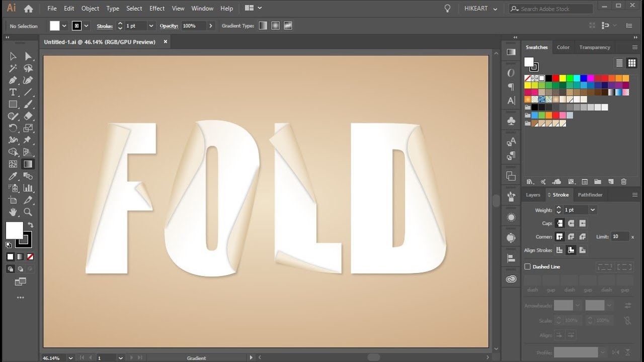Pick the Lasso tool
644x362 pixels.
28,68
